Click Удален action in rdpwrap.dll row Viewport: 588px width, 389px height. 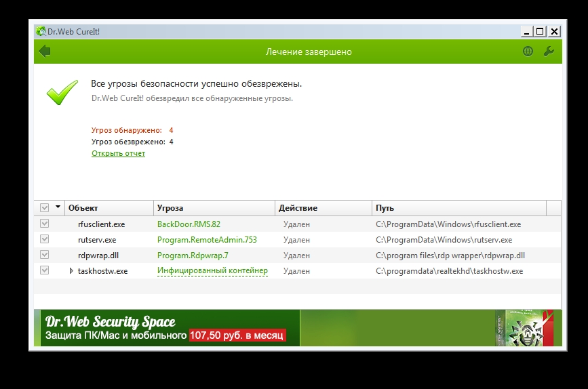(296, 255)
